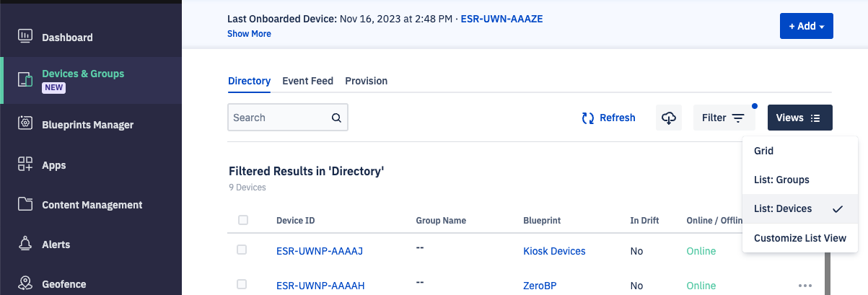Check the box for ESR-UWNP-AAAAJ
This screenshot has height=295, width=868.
click(x=242, y=250)
